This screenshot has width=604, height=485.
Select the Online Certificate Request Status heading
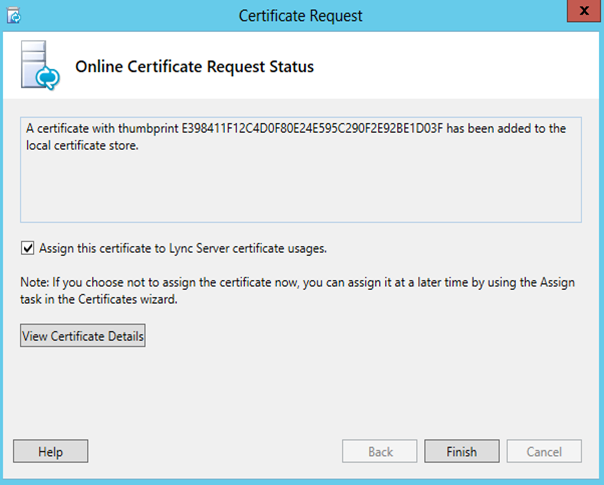pos(195,67)
